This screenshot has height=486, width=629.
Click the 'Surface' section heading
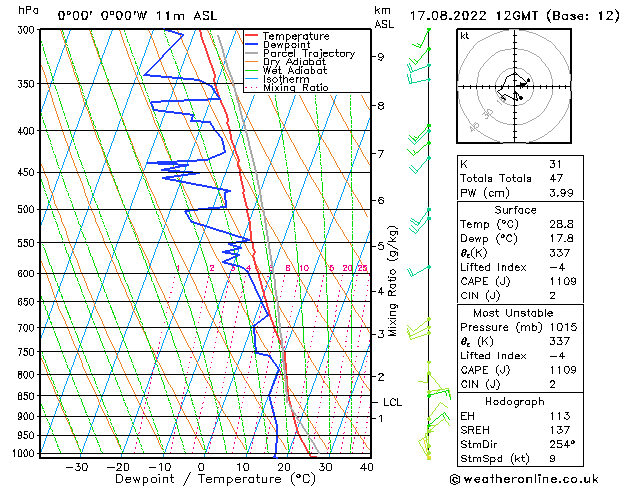(515, 210)
